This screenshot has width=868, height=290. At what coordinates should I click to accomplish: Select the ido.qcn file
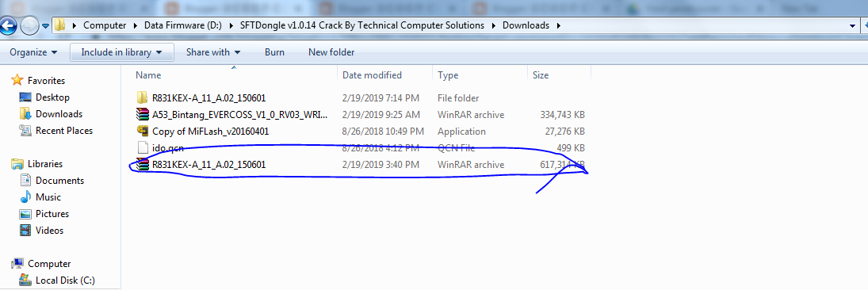pos(168,148)
